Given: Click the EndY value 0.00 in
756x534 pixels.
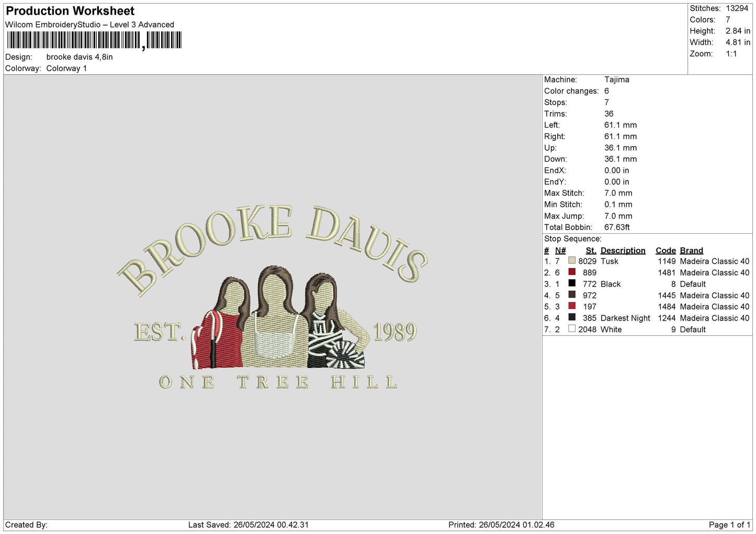Looking at the screenshot, I should [x=617, y=182].
